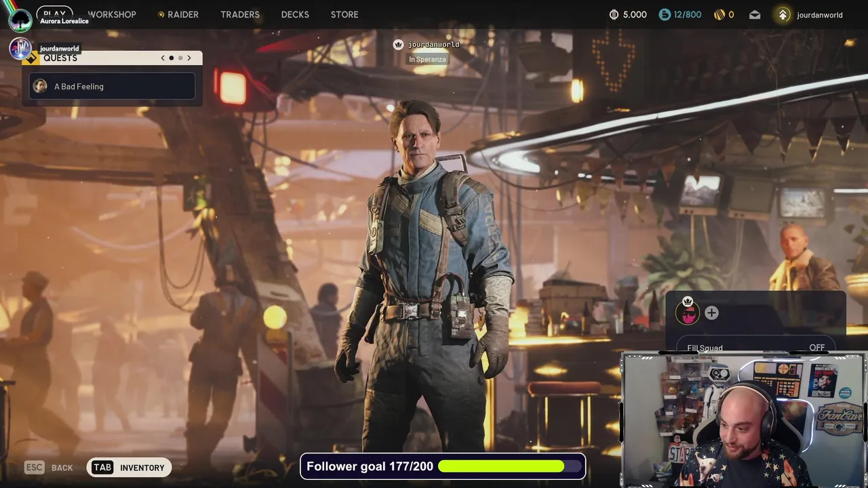Click the jourdanworld nameplate above character
Screen dimensions: 868x488
coord(433,44)
